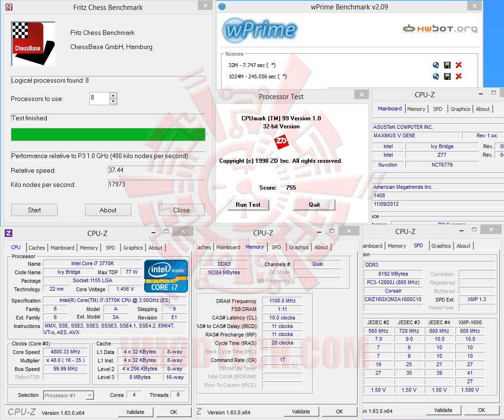This screenshot has height=420, width=504.
Task: Open the hwbot.org logo link
Action: click(440, 29)
